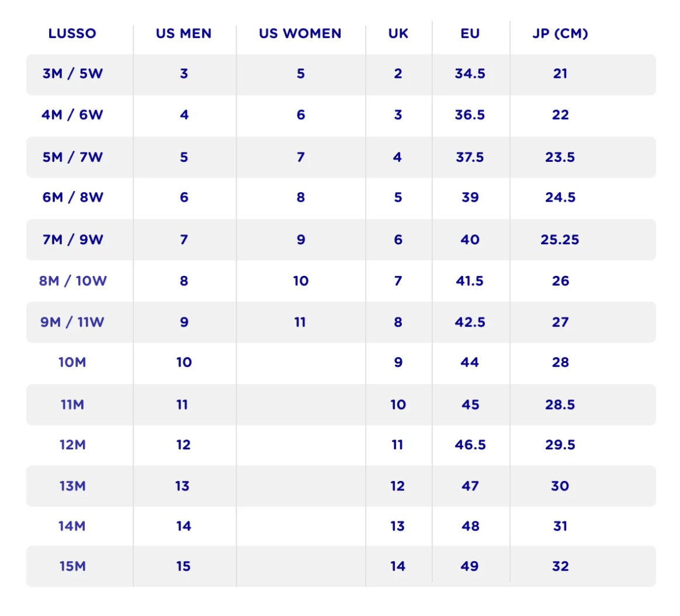Select the UK column header
This screenshot has width=680, height=616.
point(398,33)
